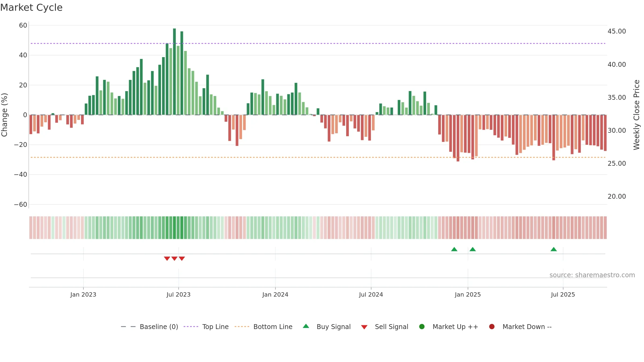Click the Jan 2023 axis label
Image resolution: width=644 pixels, height=362 pixels.
click(83, 295)
